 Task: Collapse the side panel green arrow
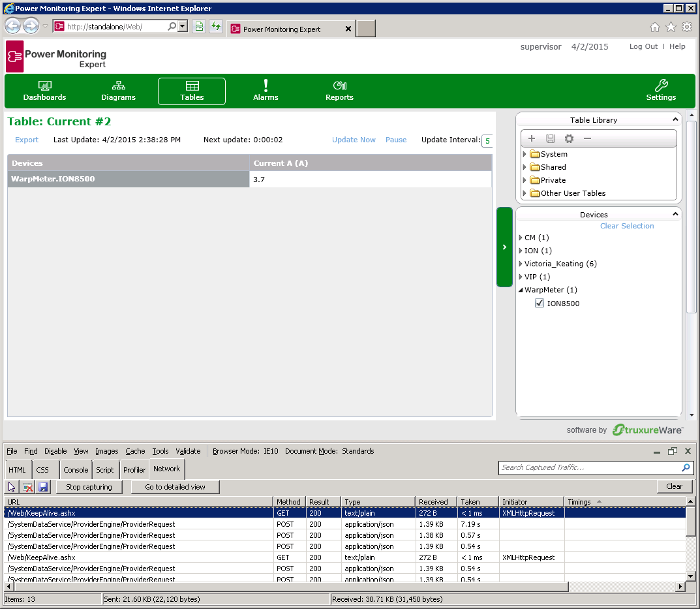tap(504, 247)
